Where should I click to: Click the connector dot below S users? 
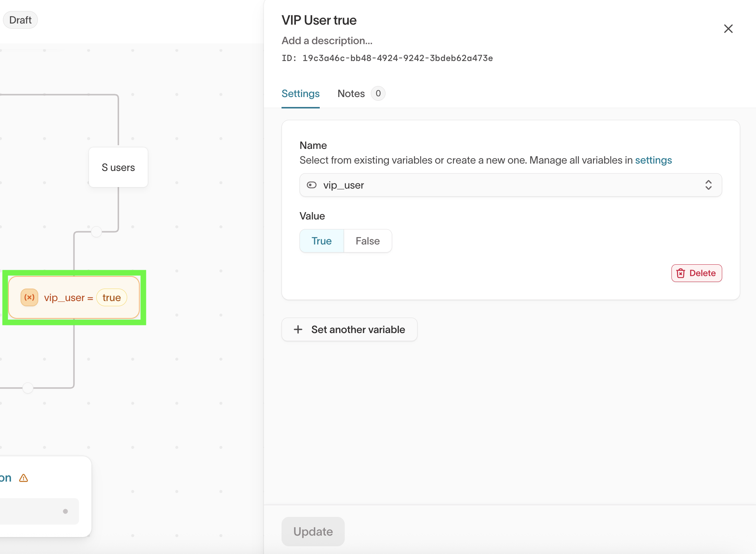click(x=96, y=232)
